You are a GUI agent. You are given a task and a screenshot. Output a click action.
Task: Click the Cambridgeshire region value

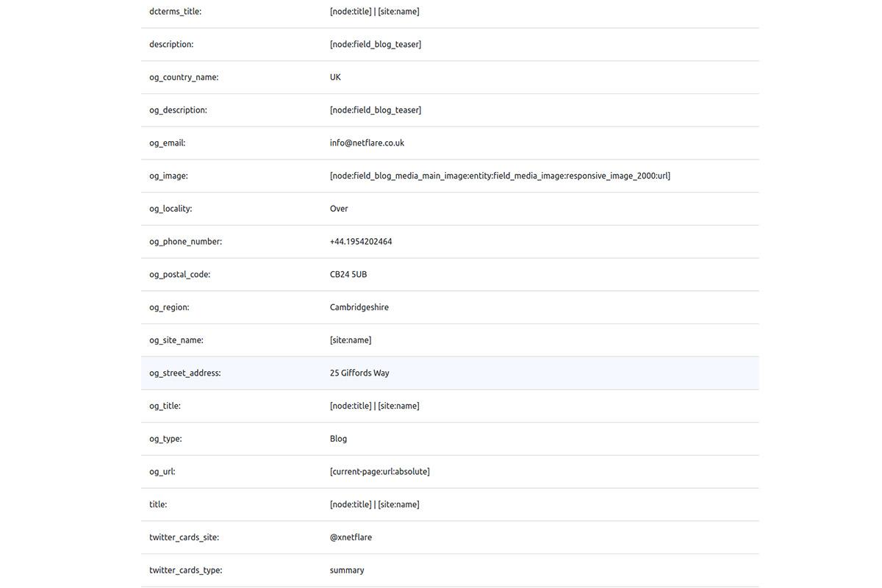(x=359, y=307)
